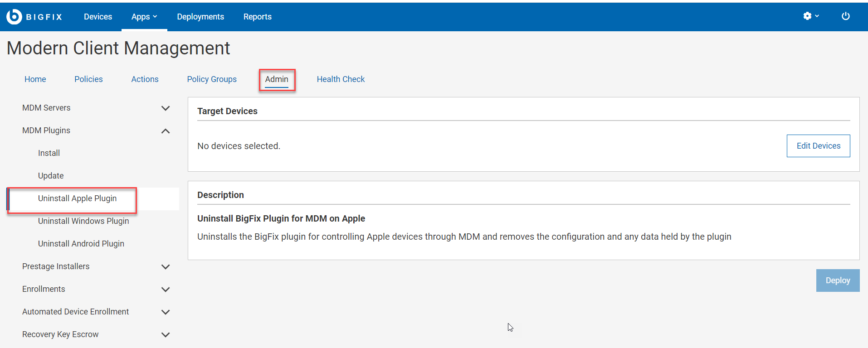The image size is (868, 348).
Task: Expand the Enrollments section chevron
Action: point(166,290)
